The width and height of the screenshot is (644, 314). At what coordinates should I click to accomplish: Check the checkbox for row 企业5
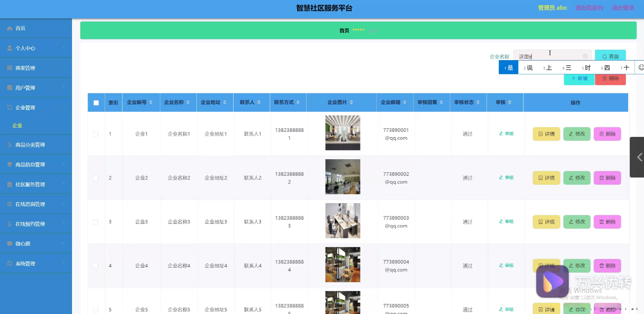click(96, 310)
